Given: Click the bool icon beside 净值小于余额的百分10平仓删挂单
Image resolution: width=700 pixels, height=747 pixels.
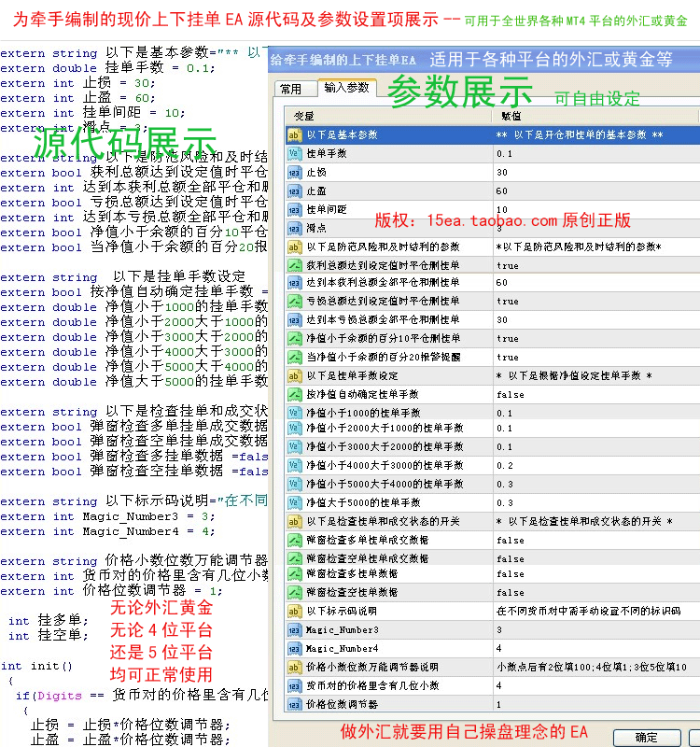Looking at the screenshot, I should pyautogui.click(x=294, y=338).
